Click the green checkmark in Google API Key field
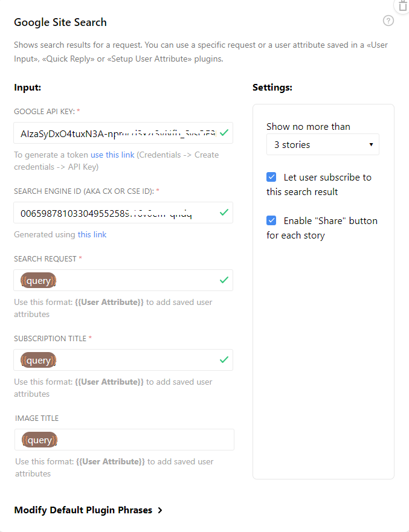 point(224,133)
